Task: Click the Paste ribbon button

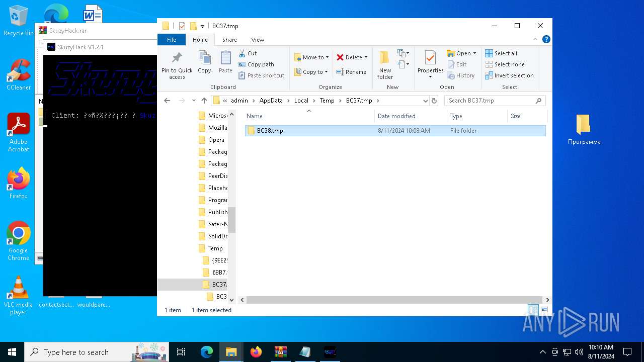Action: [x=225, y=62]
